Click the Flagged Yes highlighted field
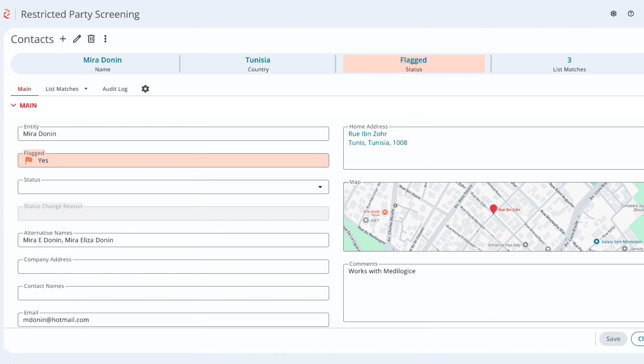This screenshot has width=644, height=364. [173, 161]
